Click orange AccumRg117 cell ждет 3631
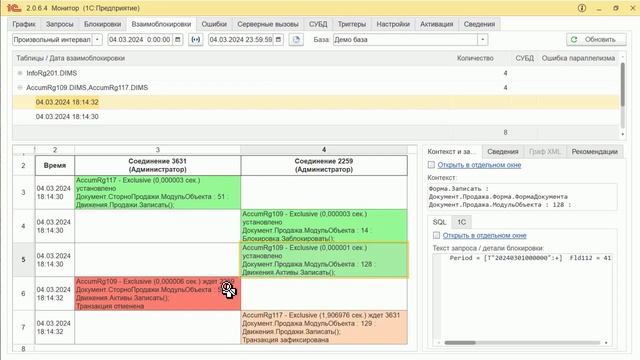Image resolution: width=640 pixels, height=360 pixels. [x=324, y=327]
